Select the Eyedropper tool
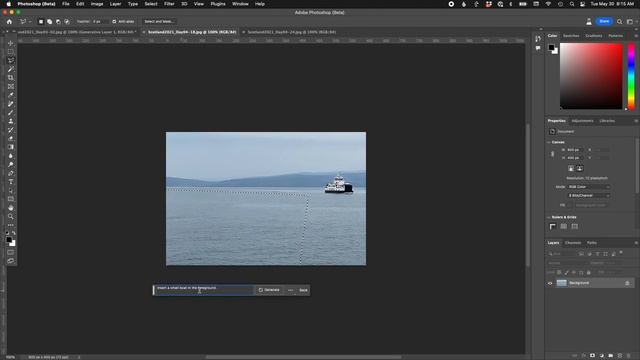Screen dimensions: 640x360 (x=11, y=95)
